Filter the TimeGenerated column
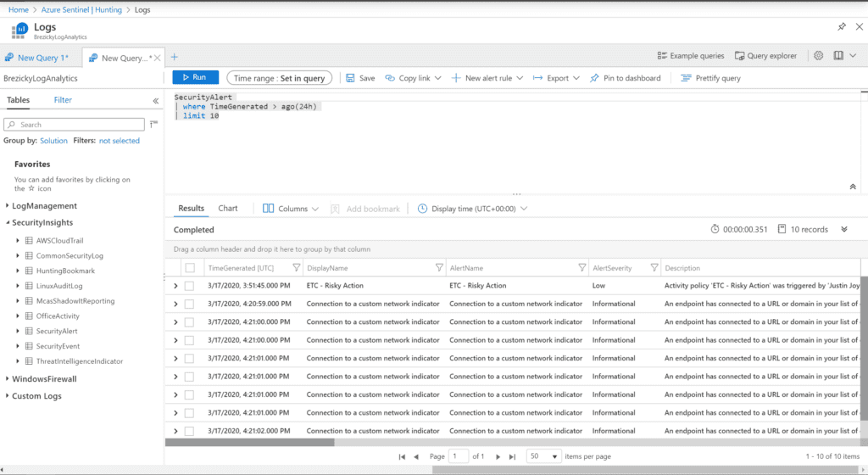Image resolution: width=868 pixels, height=475 pixels. click(x=296, y=268)
